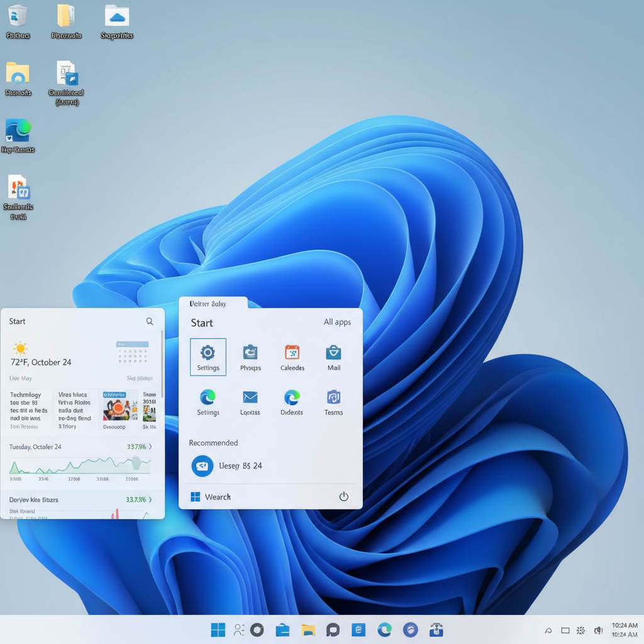Image resolution: width=644 pixels, height=644 pixels.
Task: Open the Technology news article
Action: (x=29, y=410)
